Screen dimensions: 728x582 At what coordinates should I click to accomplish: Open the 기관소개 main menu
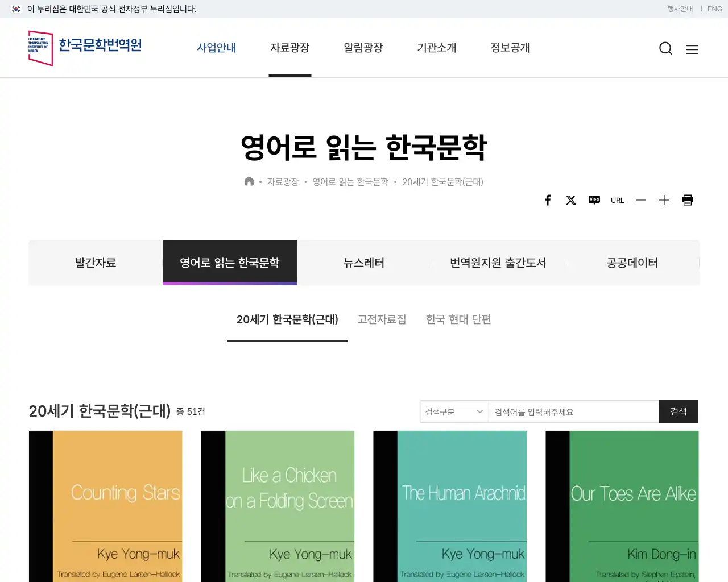pyautogui.click(x=437, y=48)
